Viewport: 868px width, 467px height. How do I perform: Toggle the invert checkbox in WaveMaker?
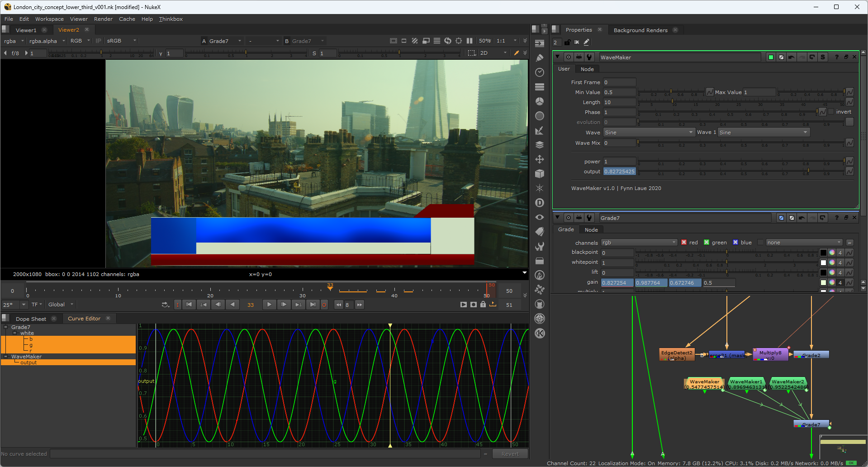(x=831, y=112)
